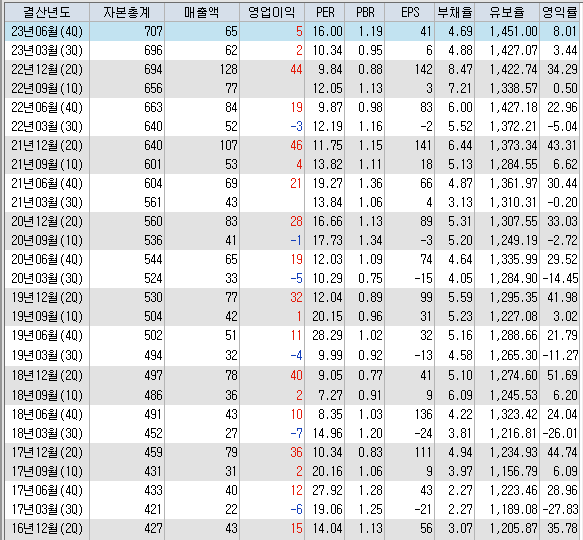Select the 18년03월(3Q) row label
Image resolution: width=583 pixels, height=540 pixels.
(47, 433)
